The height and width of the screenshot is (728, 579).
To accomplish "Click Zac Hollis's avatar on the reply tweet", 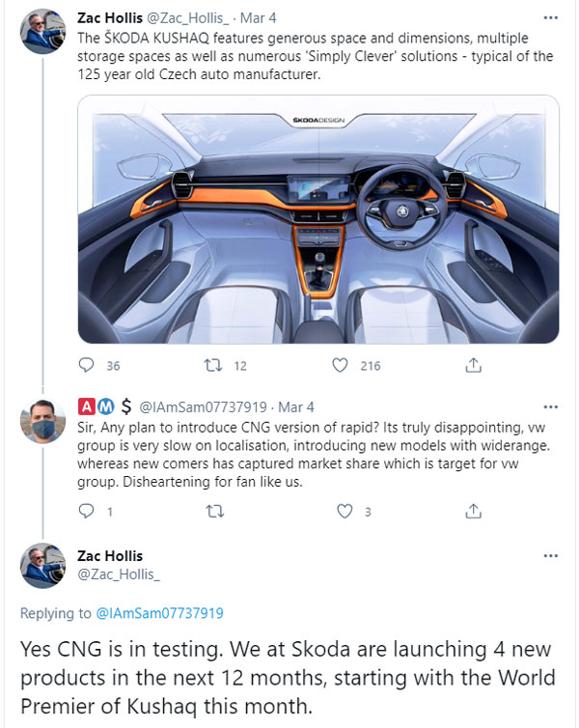I will click(43, 566).
